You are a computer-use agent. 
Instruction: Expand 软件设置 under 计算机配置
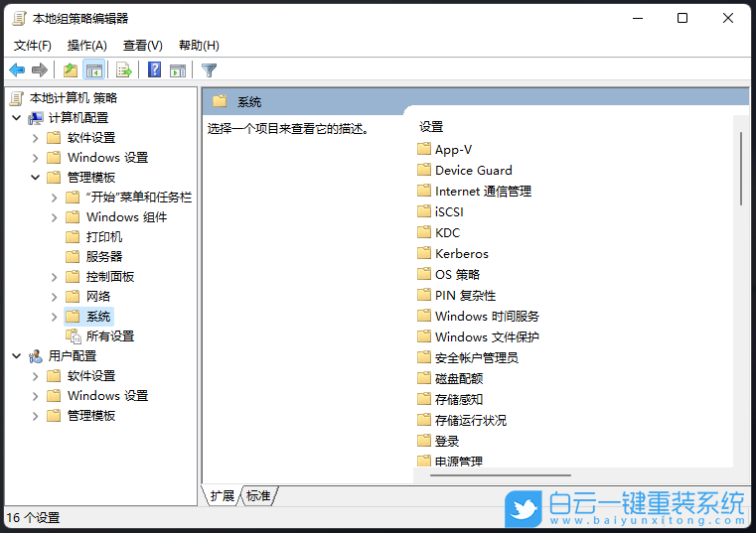pyautogui.click(x=35, y=138)
